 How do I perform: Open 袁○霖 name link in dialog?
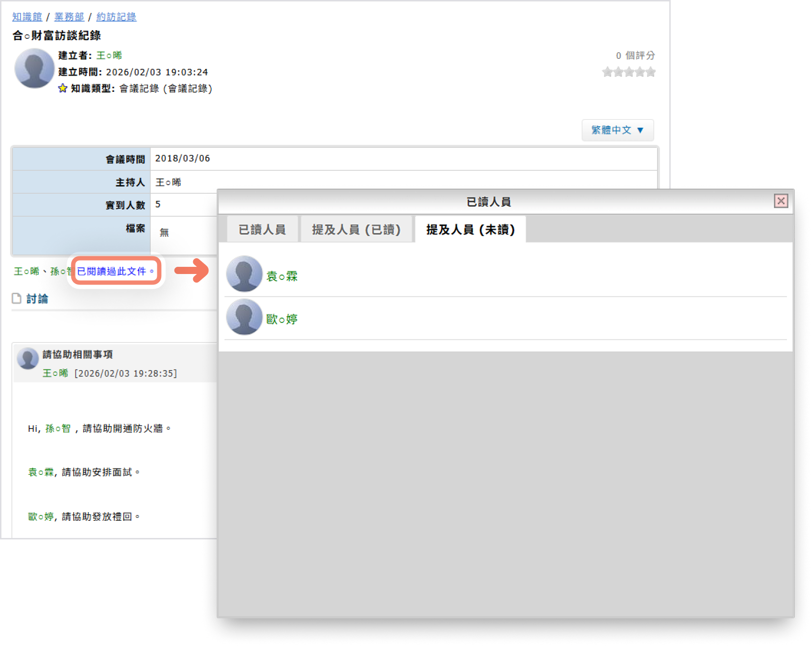282,276
